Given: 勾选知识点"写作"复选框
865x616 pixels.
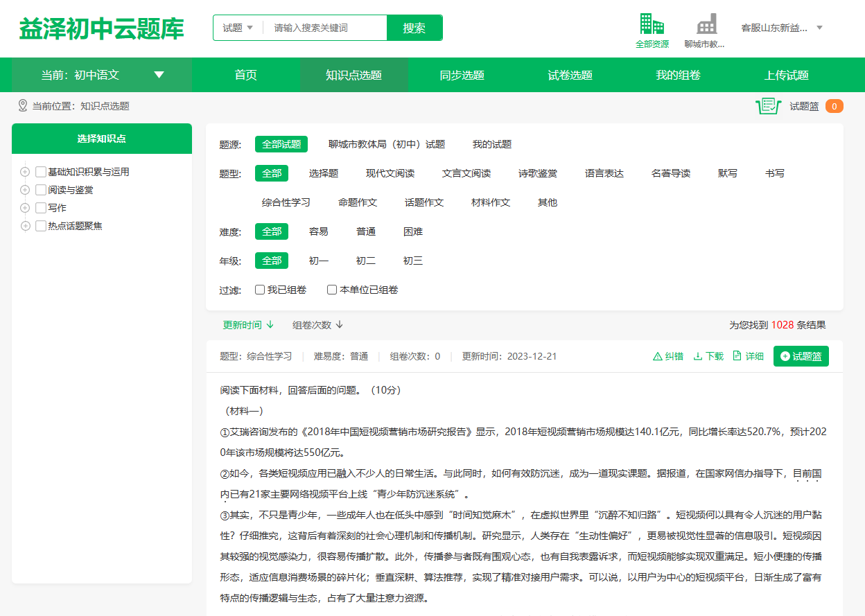Looking at the screenshot, I should pyautogui.click(x=40, y=207).
